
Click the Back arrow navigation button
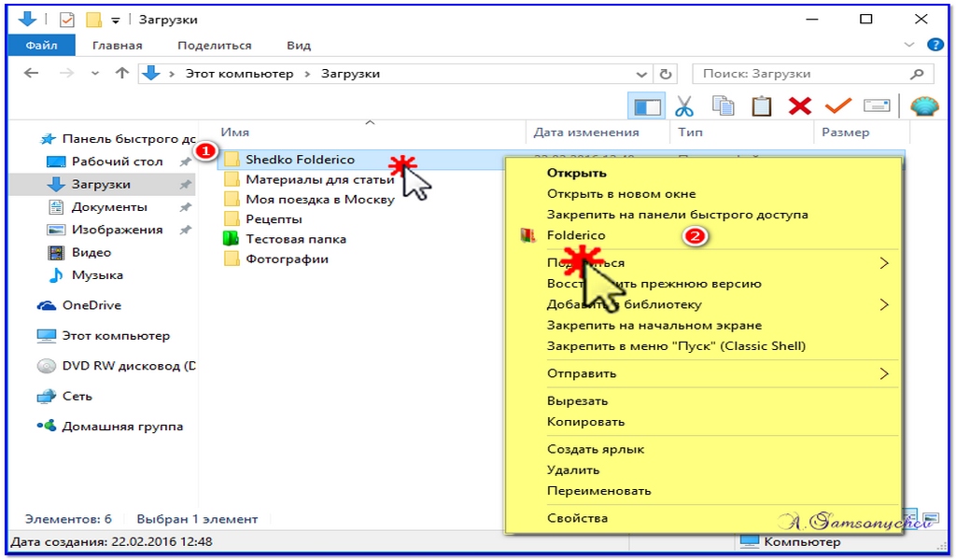[31, 73]
